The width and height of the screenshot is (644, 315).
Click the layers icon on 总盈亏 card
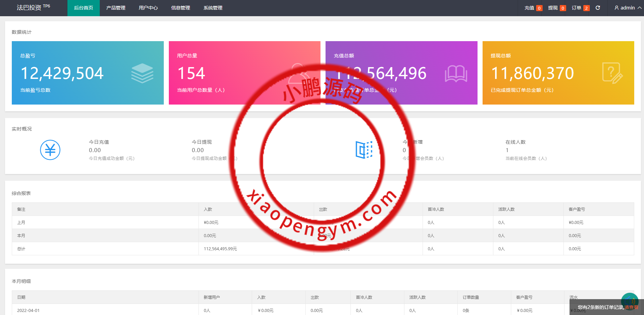coord(142,73)
